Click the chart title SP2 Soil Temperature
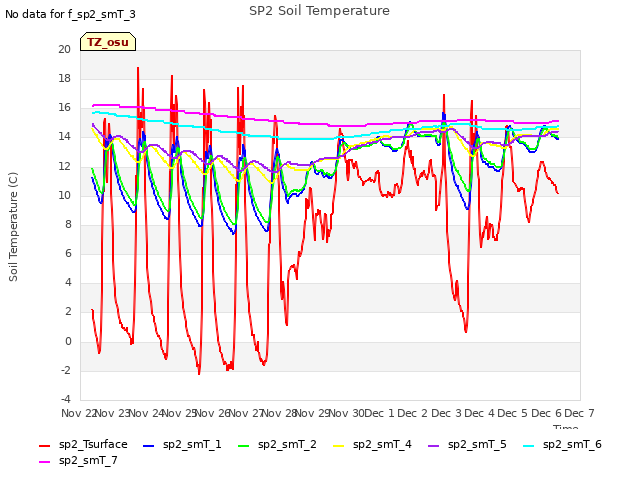Image resolution: width=640 pixels, height=480 pixels. click(319, 11)
